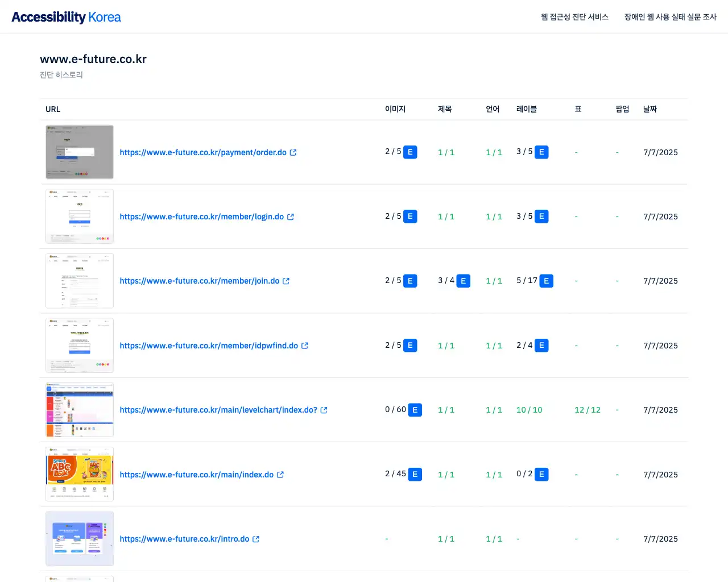
Task: Open 웹 접근성 진단 서비스 menu item
Action: click(x=574, y=17)
